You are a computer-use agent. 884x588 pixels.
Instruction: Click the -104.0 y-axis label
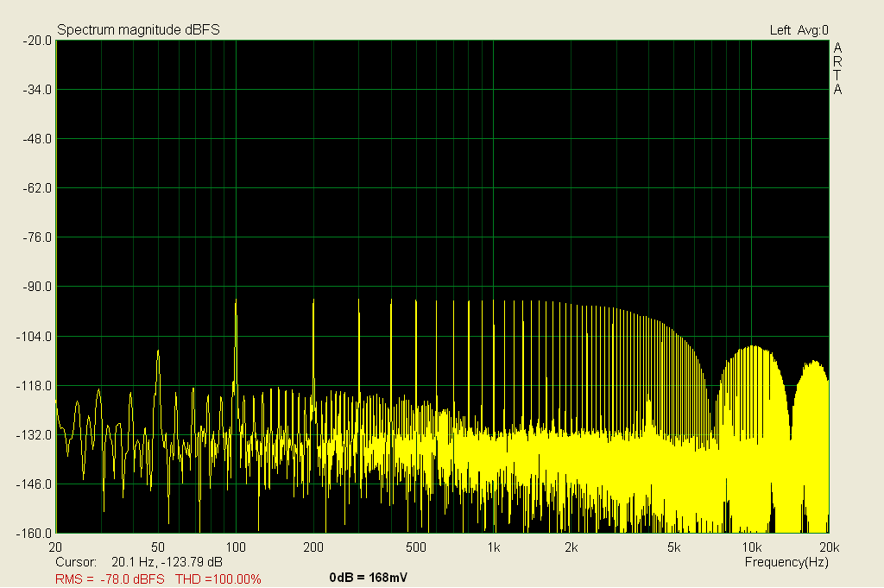tap(35, 337)
